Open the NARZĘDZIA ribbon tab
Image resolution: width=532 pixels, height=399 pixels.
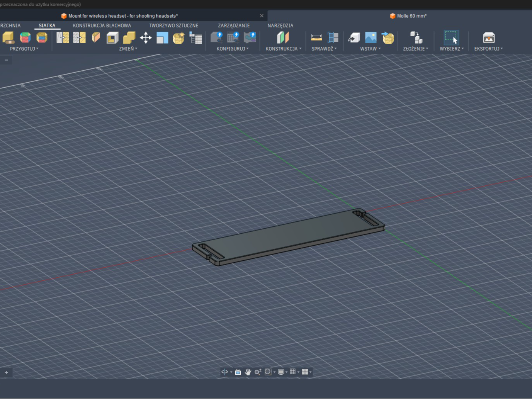pos(280,25)
